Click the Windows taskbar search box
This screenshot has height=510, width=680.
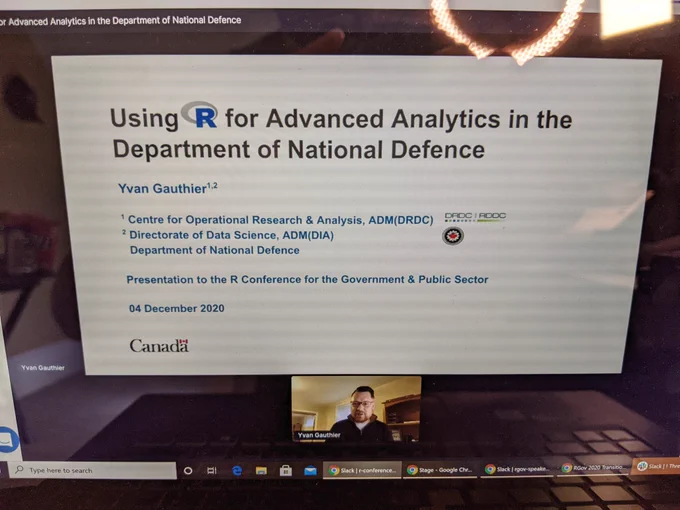pos(94,470)
